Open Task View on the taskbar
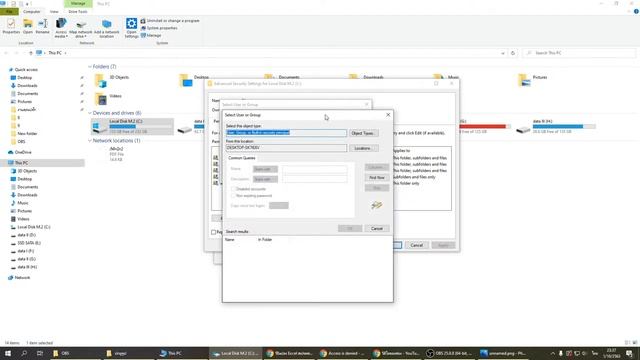The image size is (640, 360). click(x=40, y=353)
